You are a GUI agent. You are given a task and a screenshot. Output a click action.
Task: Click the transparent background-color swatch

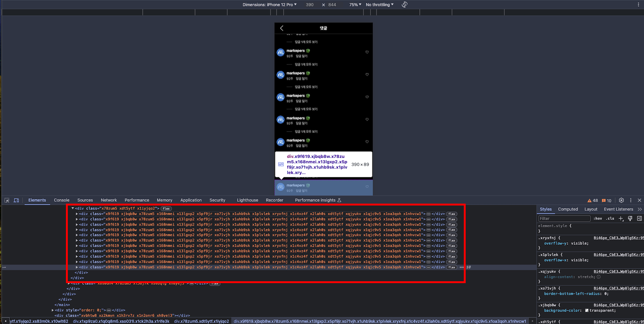tap(587, 310)
